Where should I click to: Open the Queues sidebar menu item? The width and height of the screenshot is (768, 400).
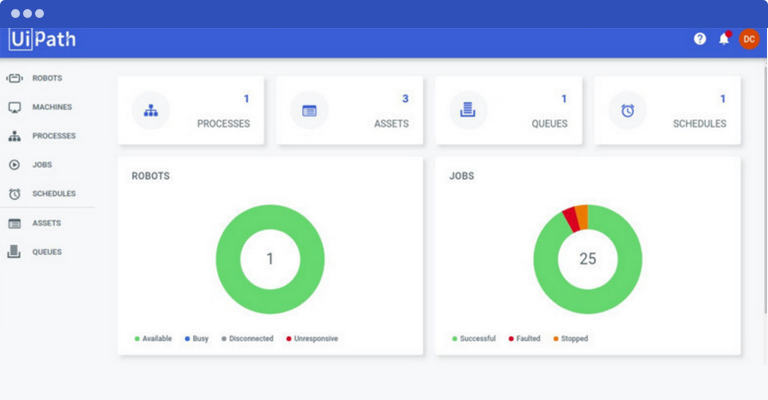[47, 252]
